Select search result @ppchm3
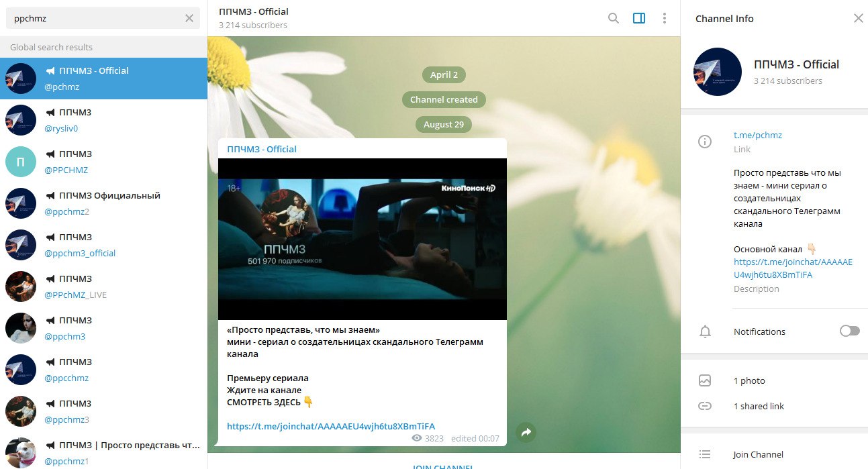 pos(103,328)
